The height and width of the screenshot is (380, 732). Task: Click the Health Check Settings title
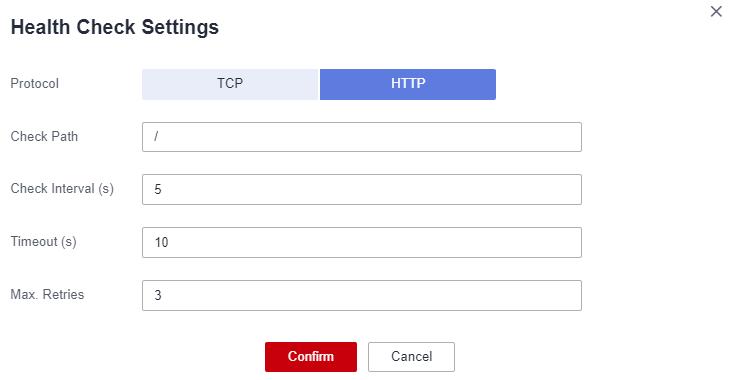click(115, 27)
